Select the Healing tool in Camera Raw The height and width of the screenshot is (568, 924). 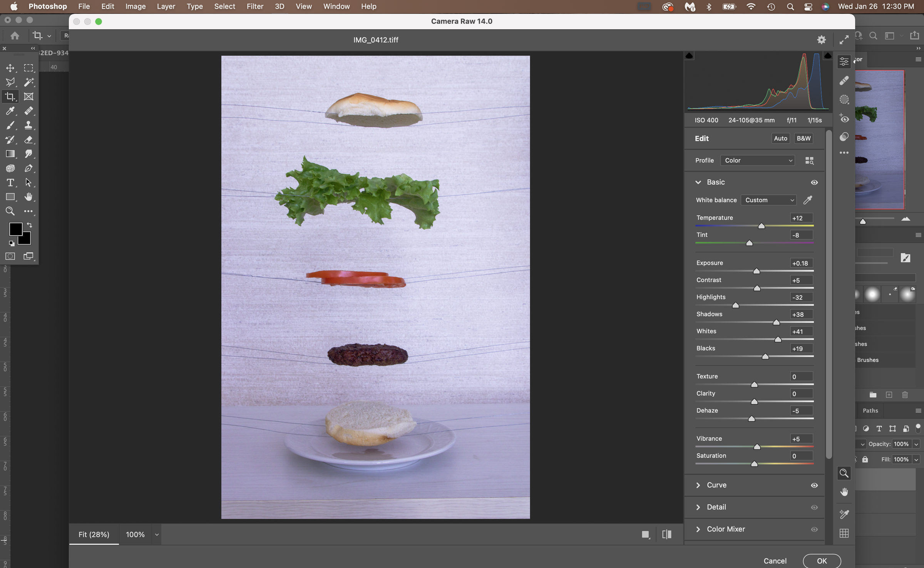[x=844, y=80]
